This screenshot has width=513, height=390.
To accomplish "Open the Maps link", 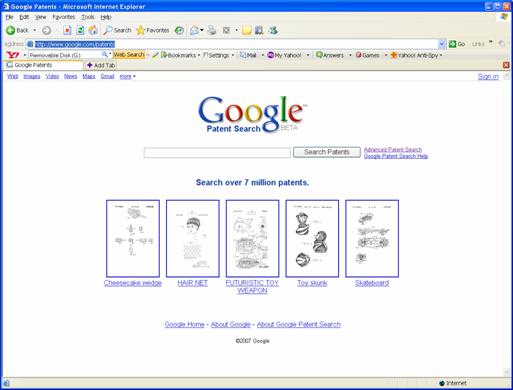I will click(x=89, y=76).
